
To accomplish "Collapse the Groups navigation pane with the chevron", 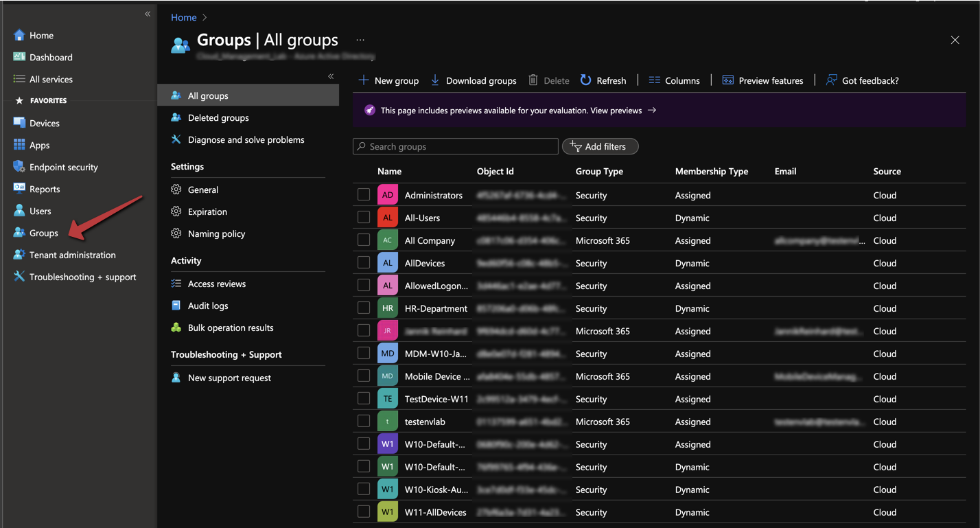I will (x=330, y=77).
